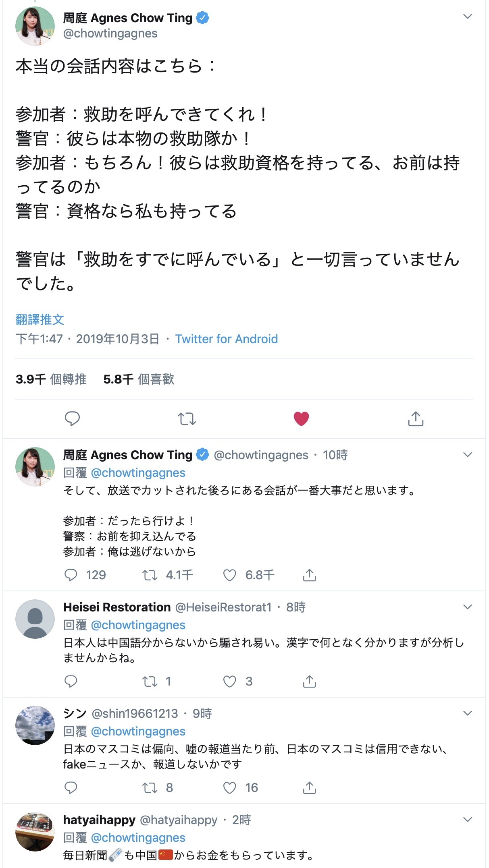489x868 pixels.
Task: Retweet the main tweet
Action: click(x=187, y=419)
